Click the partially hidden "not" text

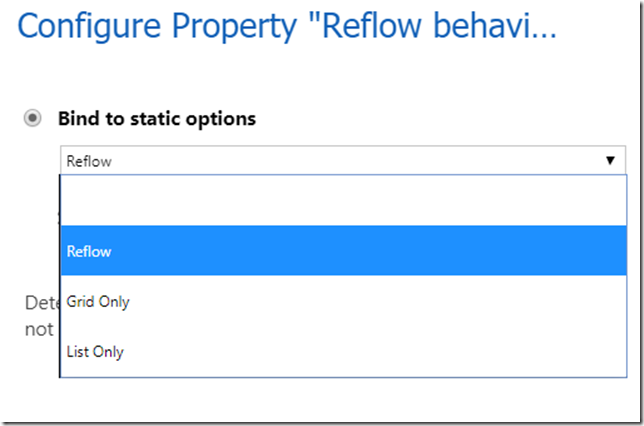39,329
